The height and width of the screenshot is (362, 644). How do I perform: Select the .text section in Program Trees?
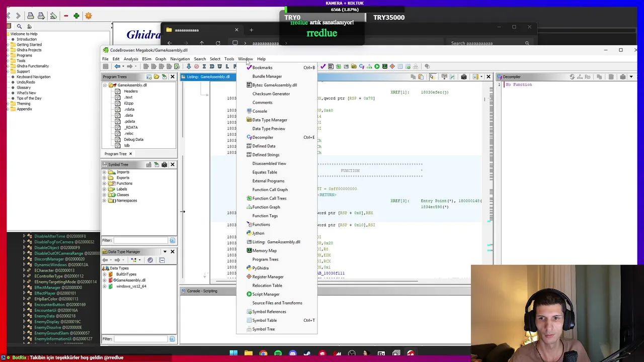(x=128, y=97)
